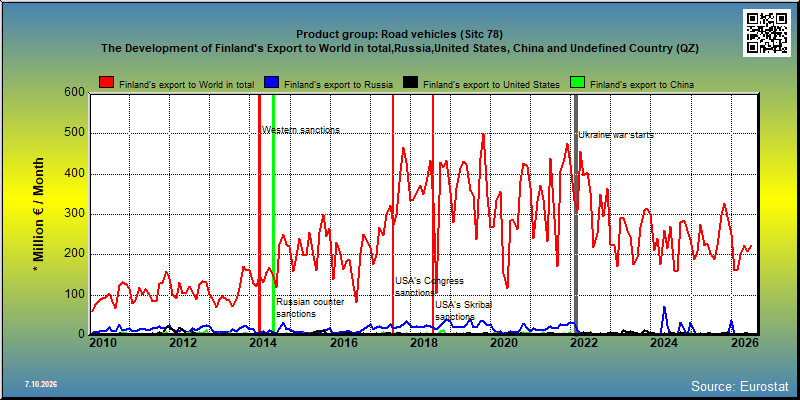This screenshot has width=800, height=400.
Task: Click the green Russian counter sanctions marker line
Action: (x=273, y=214)
